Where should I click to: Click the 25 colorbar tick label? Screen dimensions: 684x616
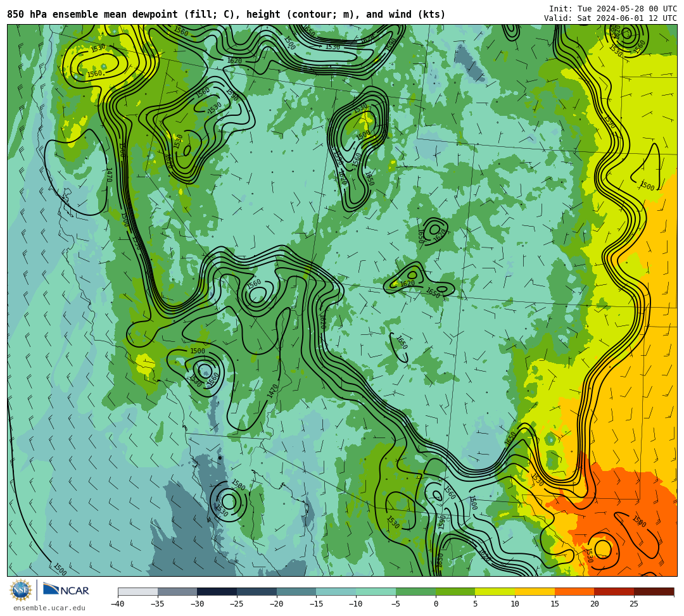[634, 604]
